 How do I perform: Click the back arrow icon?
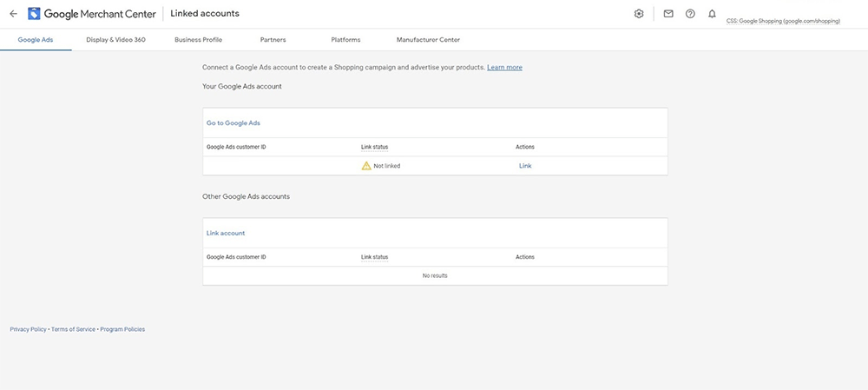(x=13, y=14)
